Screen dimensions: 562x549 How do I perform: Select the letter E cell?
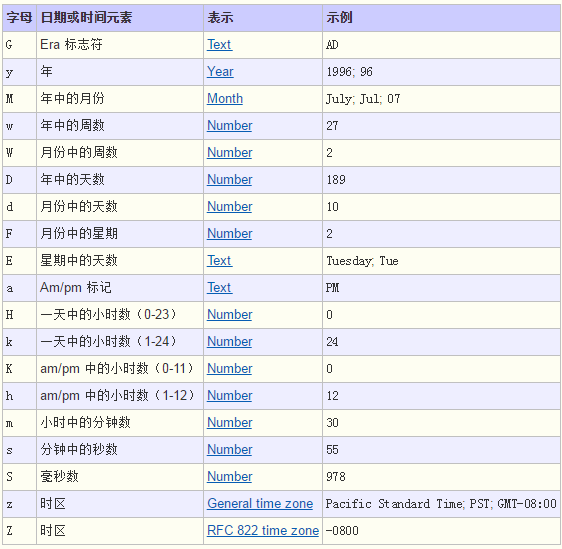[x=19, y=261]
